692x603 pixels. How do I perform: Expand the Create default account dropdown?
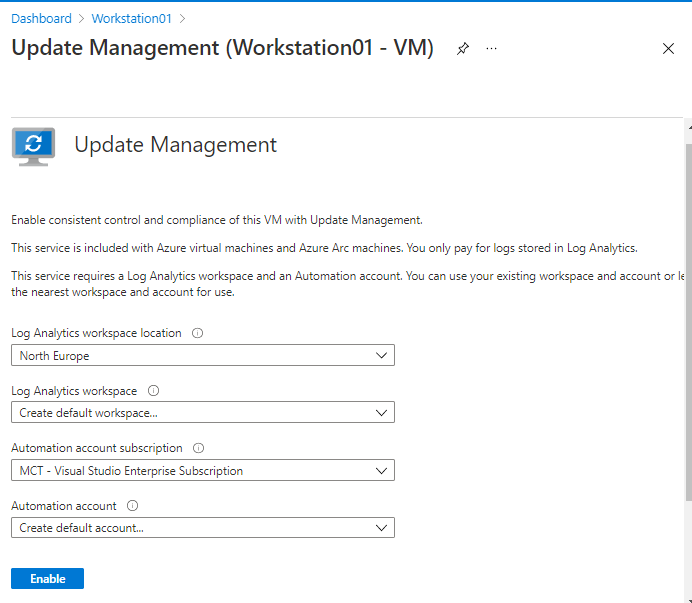click(202, 528)
